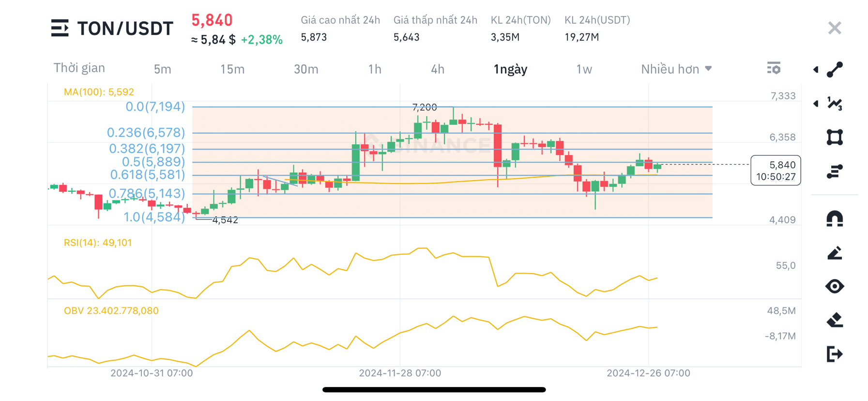Switch to the 1w timeframe tab
The image size is (868, 401).
(x=585, y=69)
